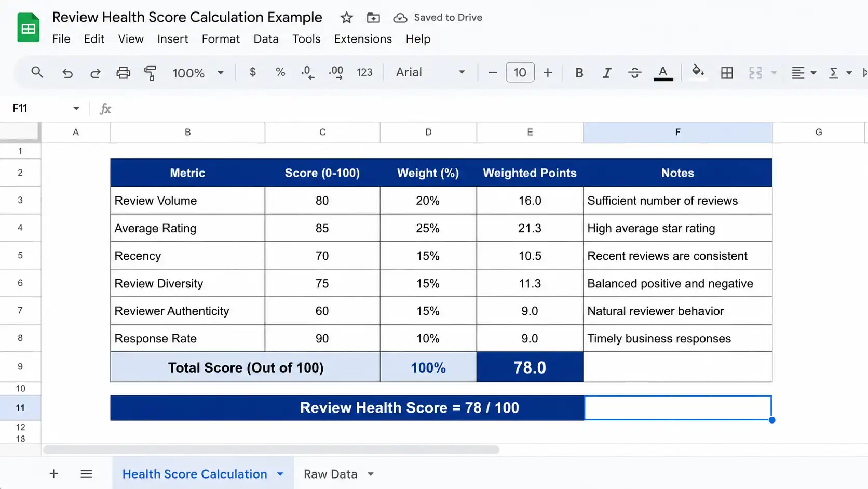This screenshot has height=489, width=868.
Task: Open the fill color picker
Action: point(698,72)
